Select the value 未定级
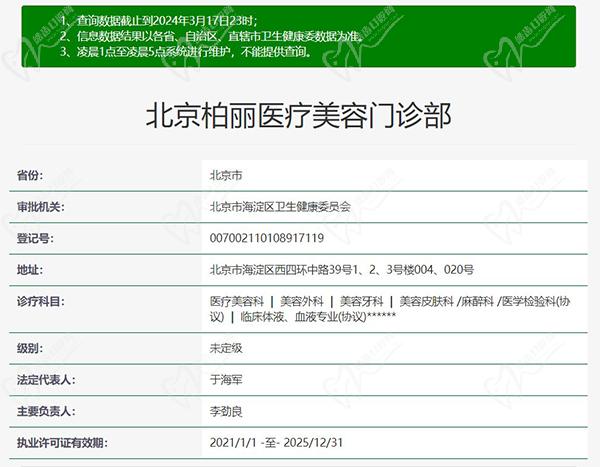 pos(226,348)
